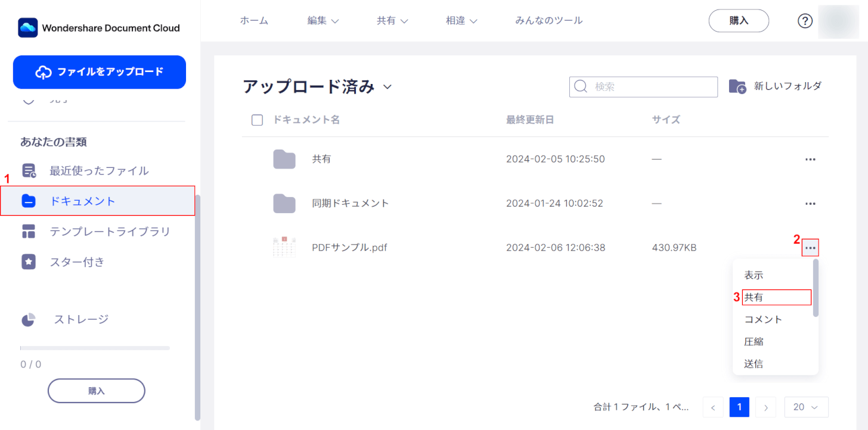
Task: Click the 430.97KB size value
Action: click(674, 248)
